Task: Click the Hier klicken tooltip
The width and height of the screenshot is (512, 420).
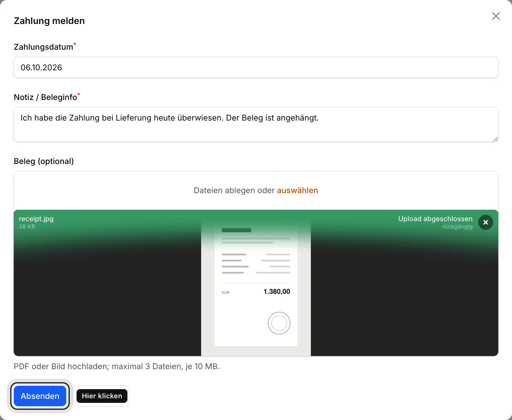Action: [102, 396]
